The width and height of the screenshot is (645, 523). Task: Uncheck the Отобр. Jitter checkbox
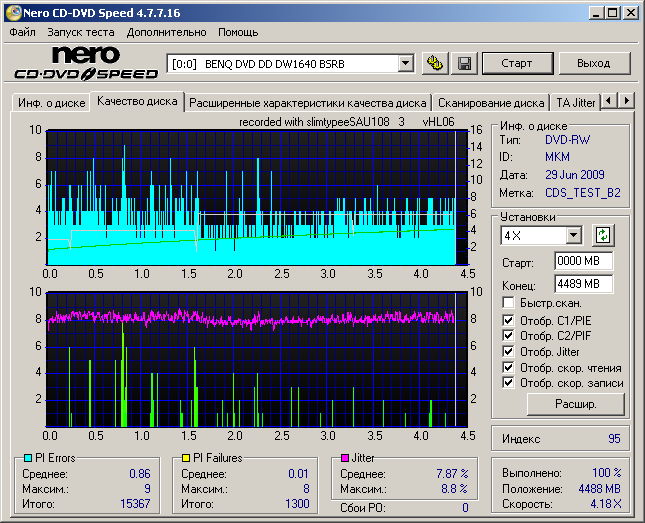(509, 351)
